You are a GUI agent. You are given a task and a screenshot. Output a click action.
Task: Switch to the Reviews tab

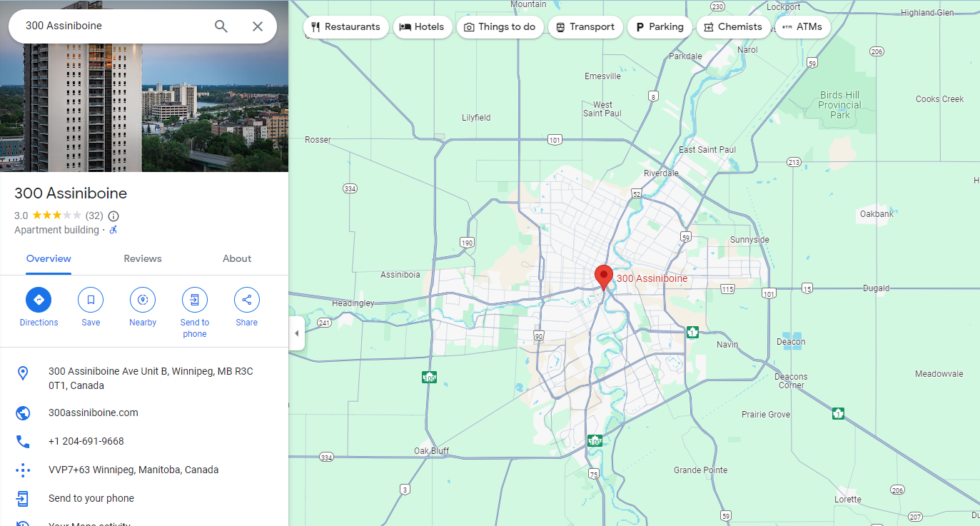pos(143,258)
